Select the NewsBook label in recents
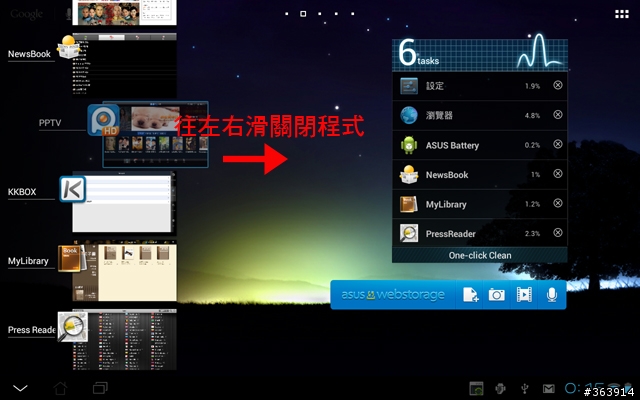 [29, 54]
